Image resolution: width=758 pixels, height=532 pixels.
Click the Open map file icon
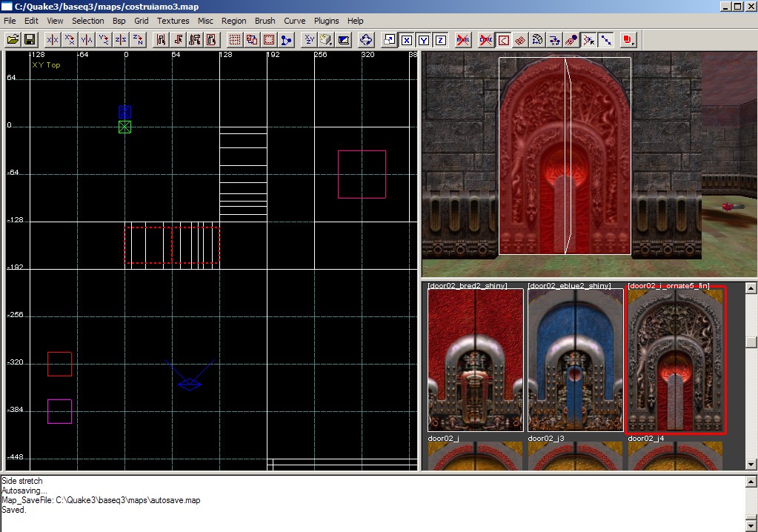point(13,39)
